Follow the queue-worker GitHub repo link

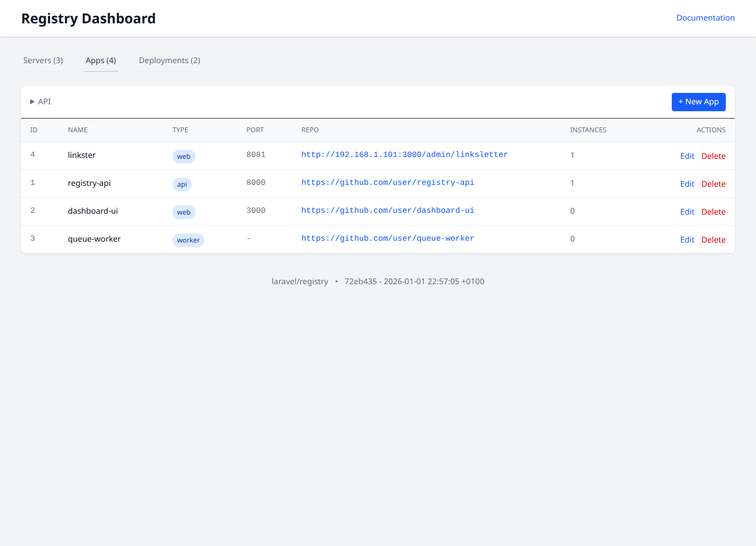tap(387, 238)
